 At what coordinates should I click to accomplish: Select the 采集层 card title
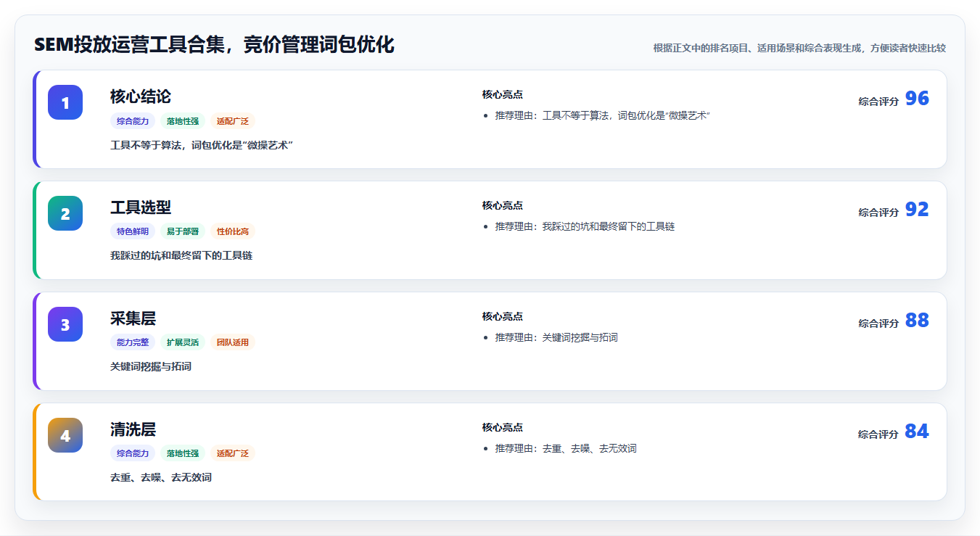133,318
